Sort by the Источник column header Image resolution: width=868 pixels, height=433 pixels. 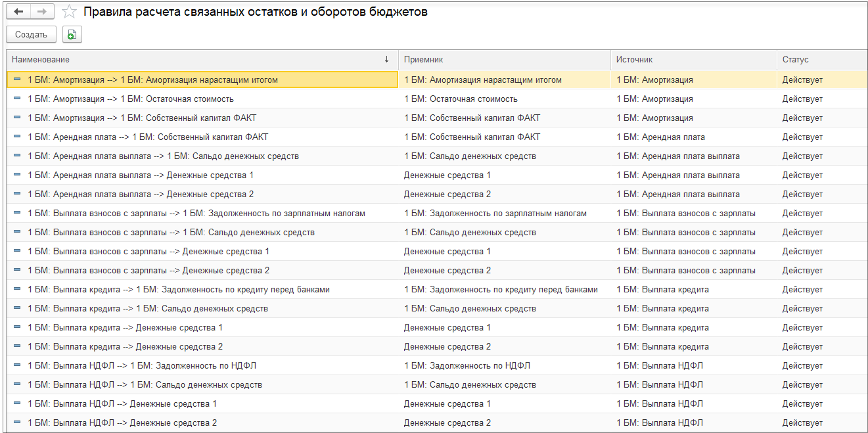click(x=634, y=60)
